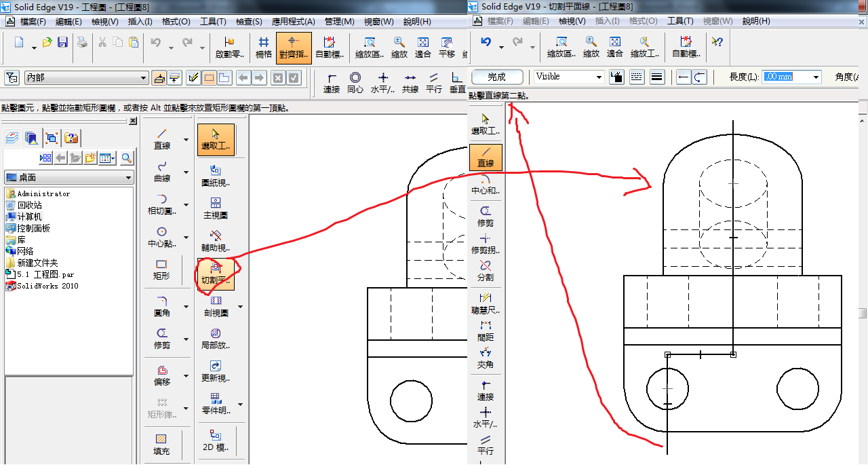Open the 說明(H) menu in the right window
Viewport: 868px width, 465px height.
coord(755,21)
